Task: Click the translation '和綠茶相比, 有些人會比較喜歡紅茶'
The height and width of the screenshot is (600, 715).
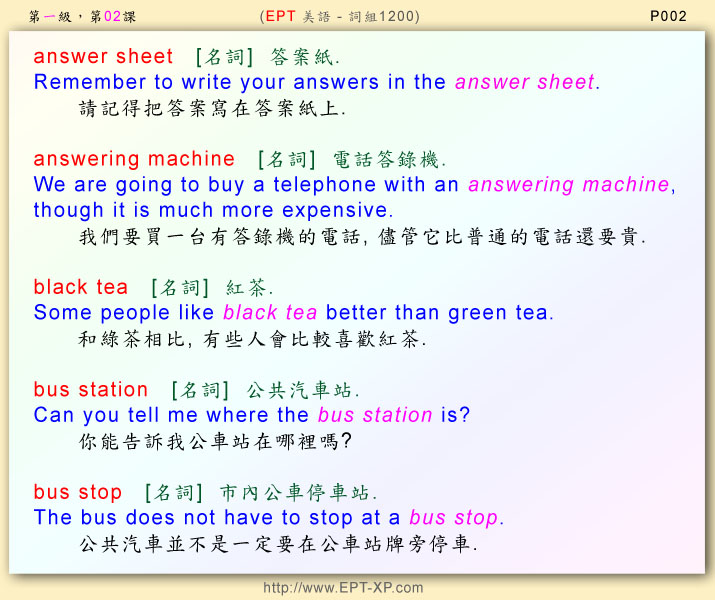Action: click(253, 339)
